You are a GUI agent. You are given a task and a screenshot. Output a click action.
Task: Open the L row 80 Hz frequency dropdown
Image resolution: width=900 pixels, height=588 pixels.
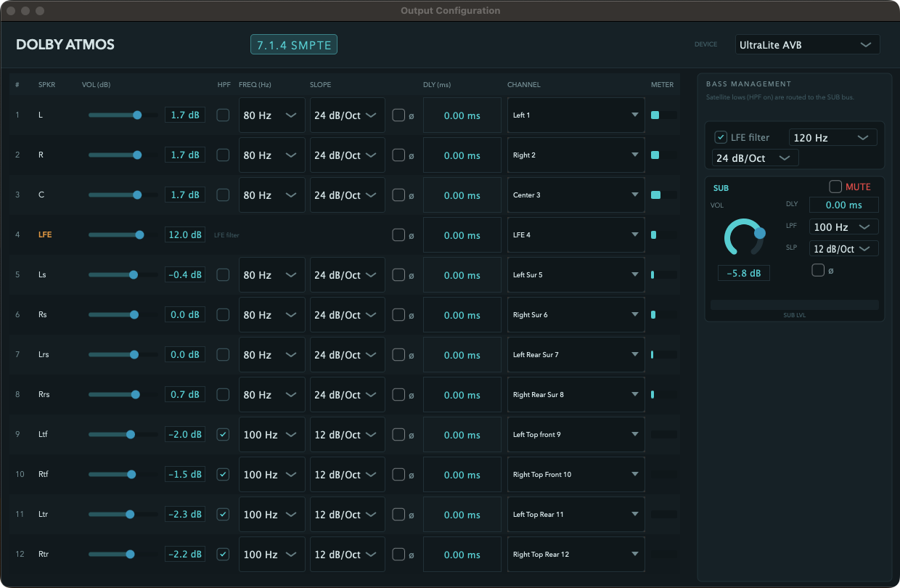point(271,115)
